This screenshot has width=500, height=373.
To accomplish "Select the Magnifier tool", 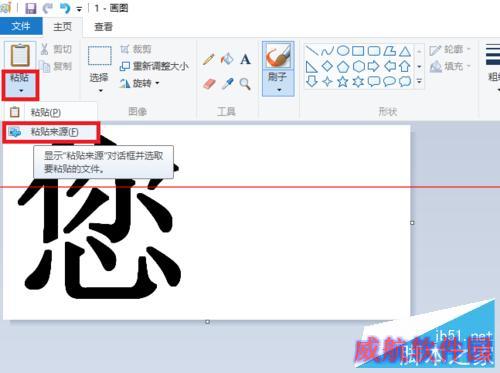I will [x=245, y=84].
